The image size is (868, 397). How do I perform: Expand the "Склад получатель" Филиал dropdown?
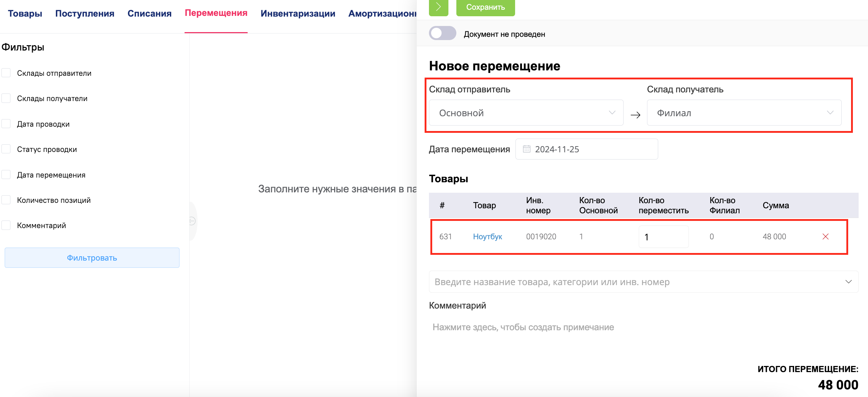click(x=744, y=113)
